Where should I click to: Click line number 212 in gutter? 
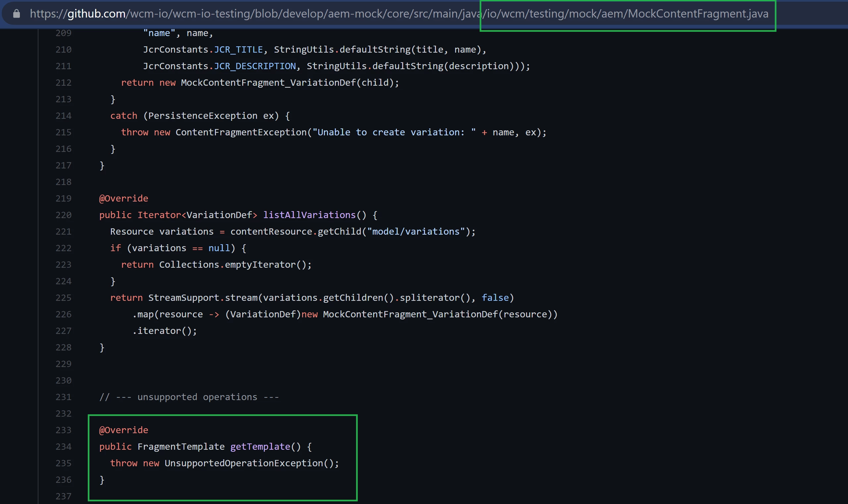64,82
